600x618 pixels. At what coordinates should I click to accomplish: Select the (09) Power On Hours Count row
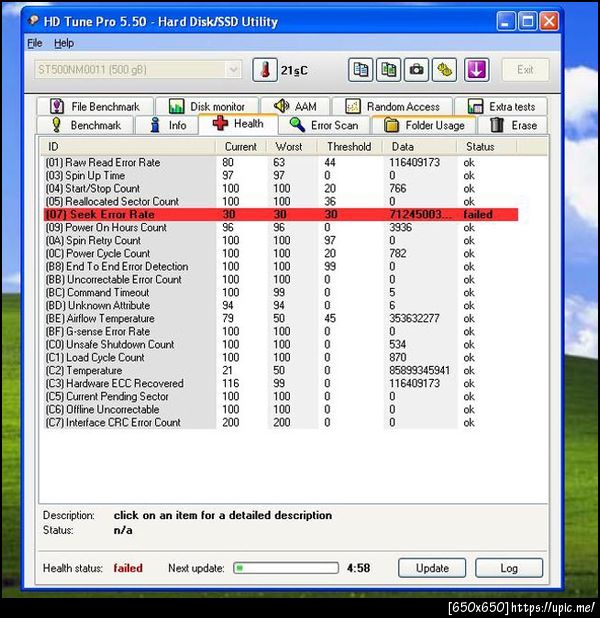point(281,227)
